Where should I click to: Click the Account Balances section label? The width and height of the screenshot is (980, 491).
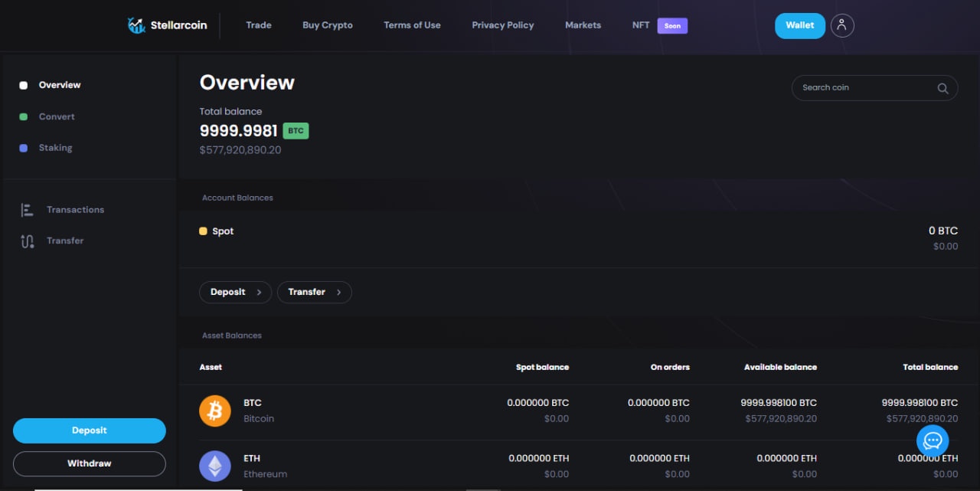[x=237, y=198]
